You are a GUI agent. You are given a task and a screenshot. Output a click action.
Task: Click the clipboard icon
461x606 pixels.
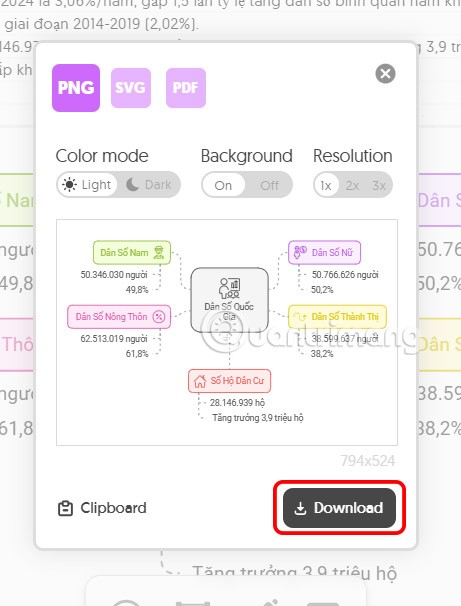pyautogui.click(x=65, y=509)
